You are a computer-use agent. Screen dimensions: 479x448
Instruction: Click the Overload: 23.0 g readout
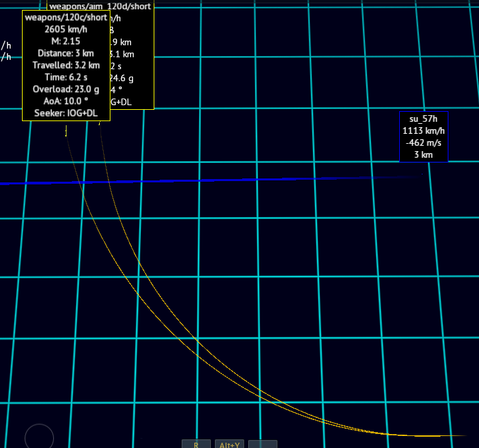point(66,89)
